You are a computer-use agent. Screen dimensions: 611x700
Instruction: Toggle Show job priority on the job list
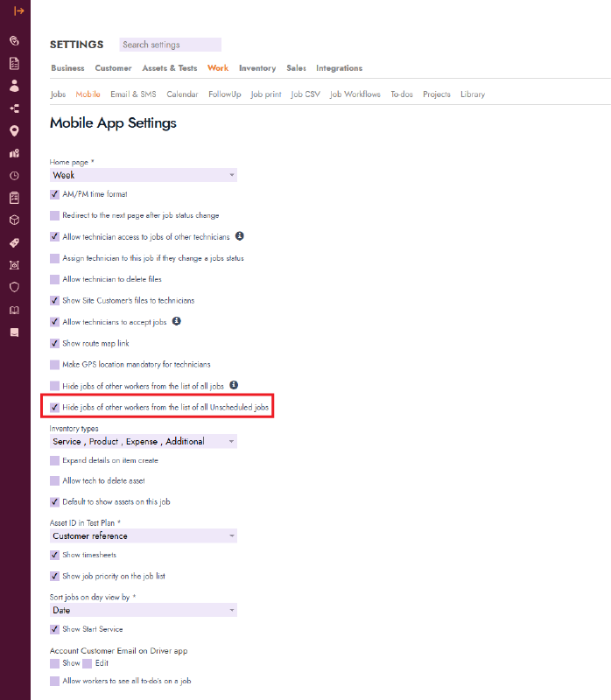pos(54,576)
